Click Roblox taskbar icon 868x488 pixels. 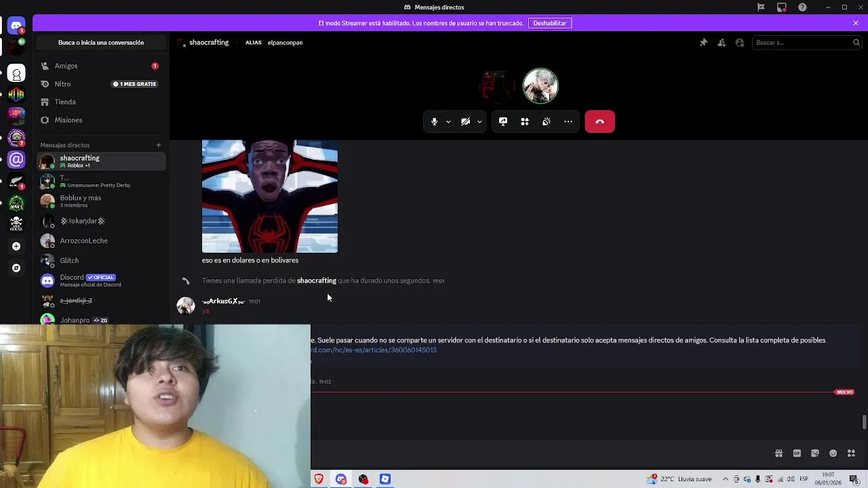point(385,479)
